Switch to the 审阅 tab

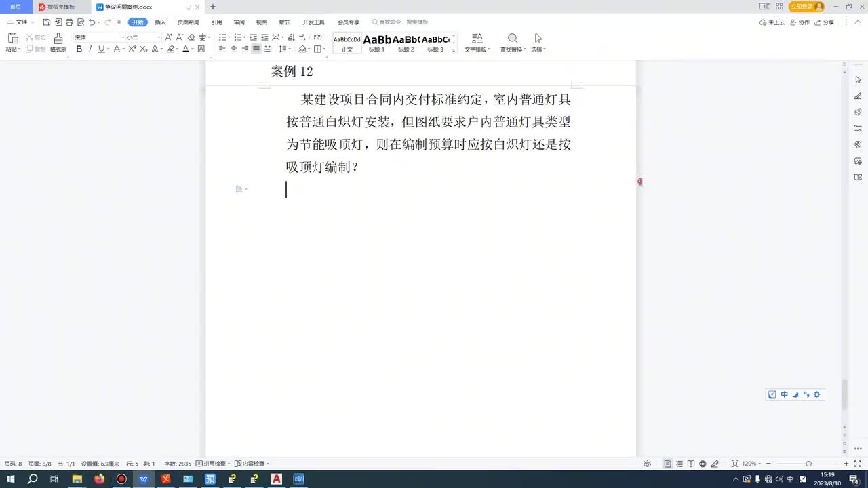[x=239, y=22]
